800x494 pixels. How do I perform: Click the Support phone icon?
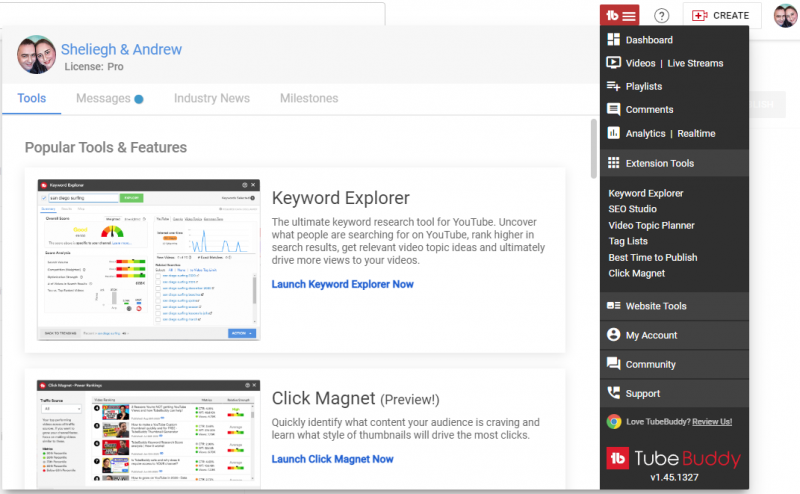tap(614, 393)
